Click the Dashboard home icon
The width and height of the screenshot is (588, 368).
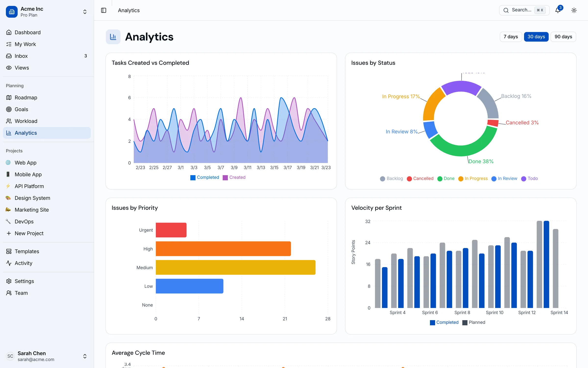pyautogui.click(x=9, y=32)
